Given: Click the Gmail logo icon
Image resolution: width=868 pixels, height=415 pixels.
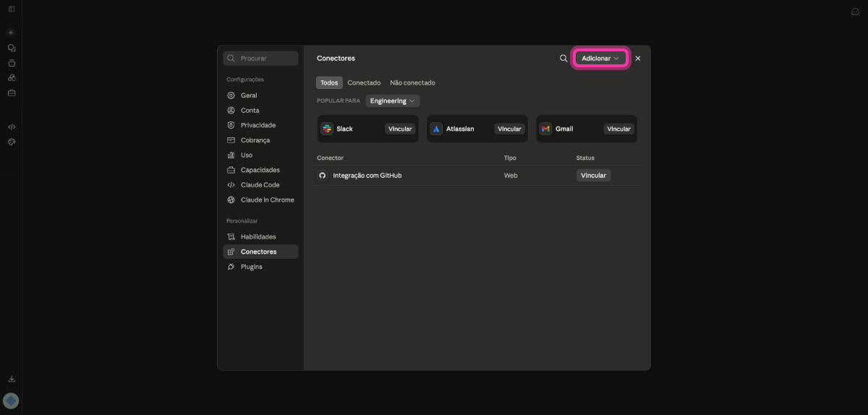Looking at the screenshot, I should click(545, 129).
